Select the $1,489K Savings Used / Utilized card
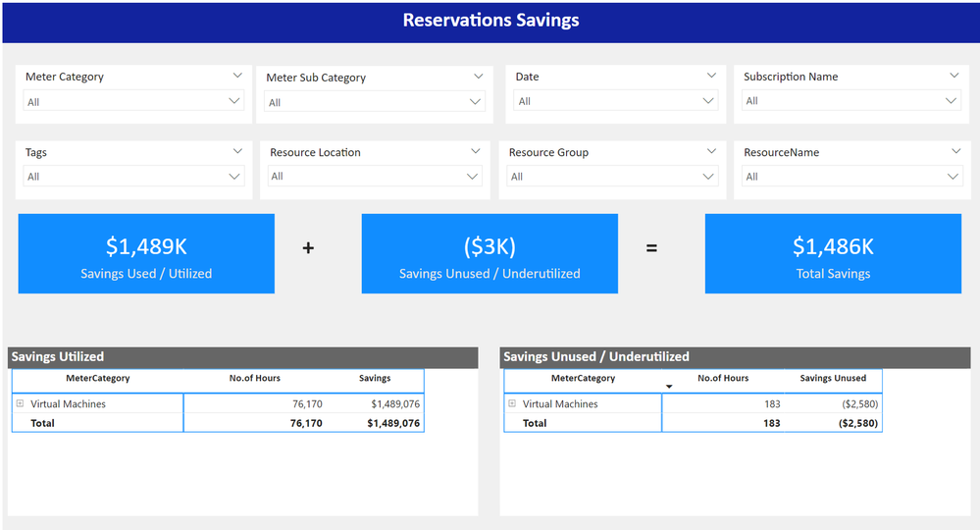 [146, 254]
